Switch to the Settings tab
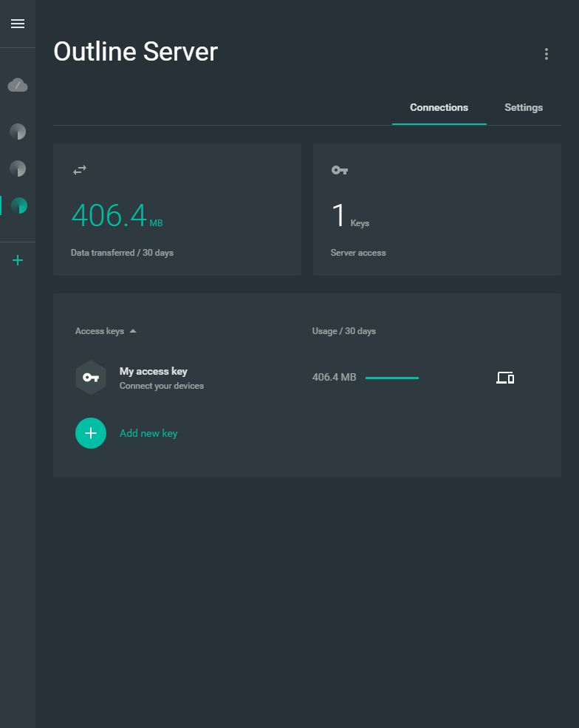The image size is (579, 728). [x=524, y=107]
